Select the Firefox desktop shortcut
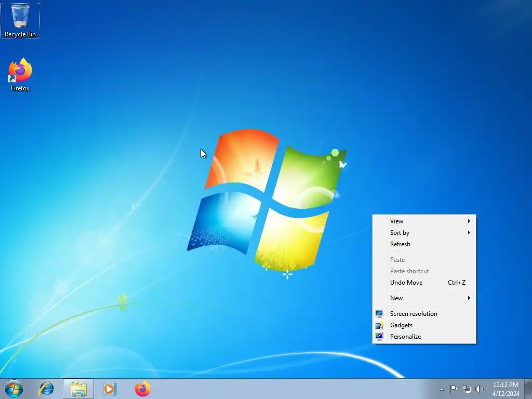Screen dimensions: 532x399 (20, 75)
